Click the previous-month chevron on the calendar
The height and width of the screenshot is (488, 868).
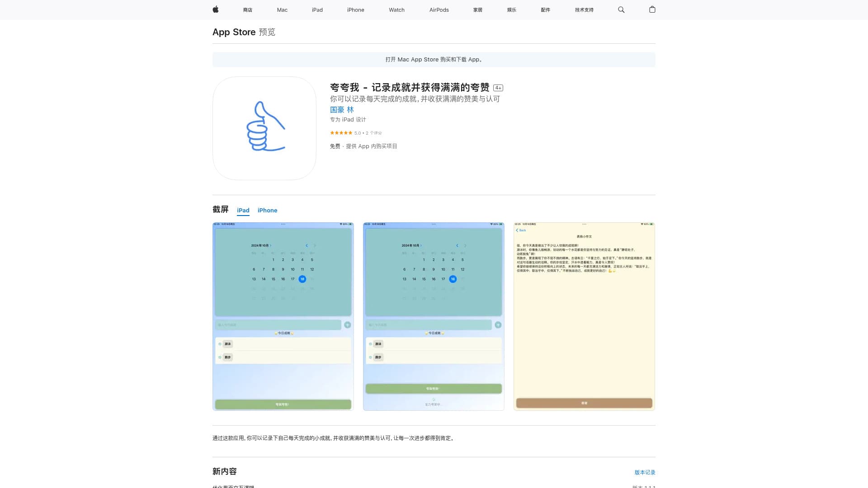tap(307, 246)
